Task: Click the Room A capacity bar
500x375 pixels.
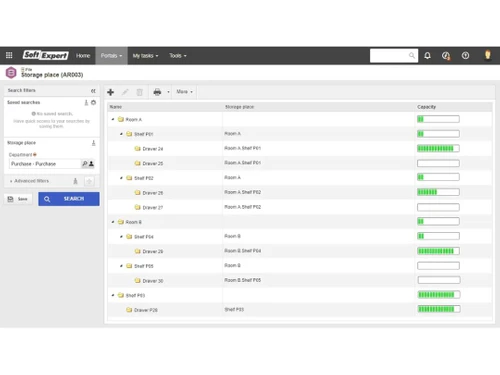Action: click(x=438, y=119)
